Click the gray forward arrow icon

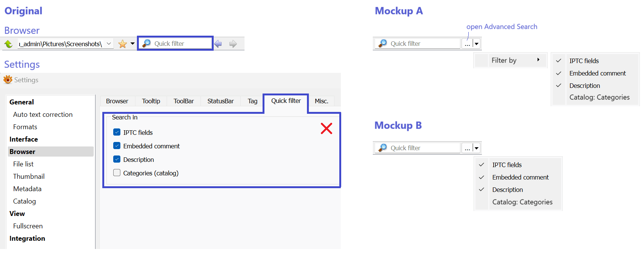click(233, 44)
